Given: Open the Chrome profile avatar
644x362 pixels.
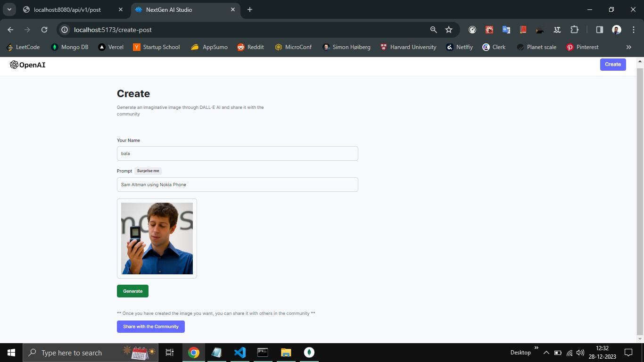Looking at the screenshot, I should [x=616, y=30].
